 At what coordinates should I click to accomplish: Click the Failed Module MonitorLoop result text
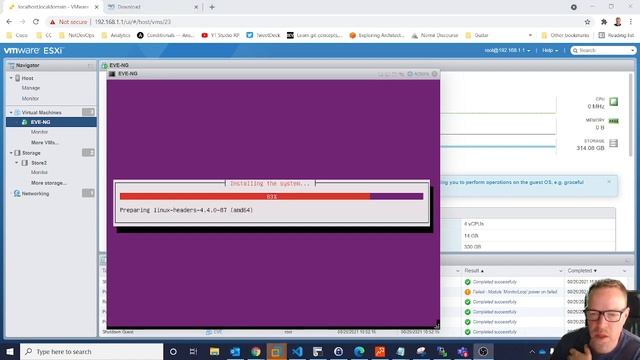(x=515, y=292)
